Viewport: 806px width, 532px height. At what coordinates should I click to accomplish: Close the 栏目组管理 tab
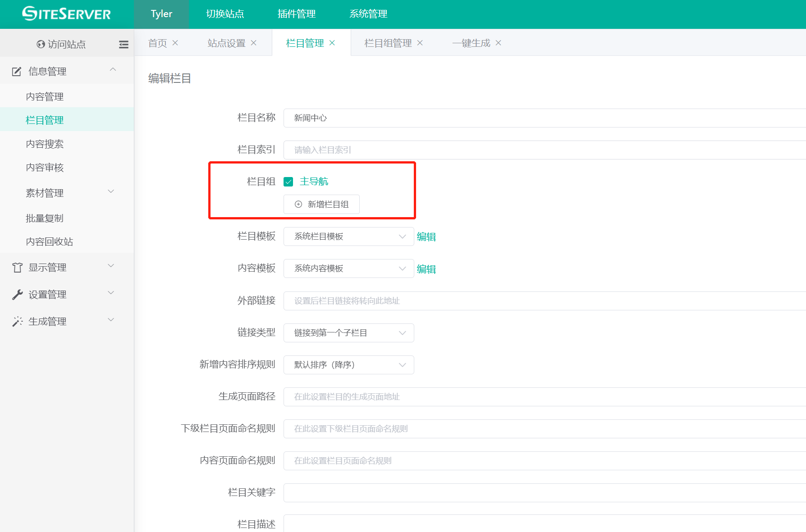(x=420, y=43)
